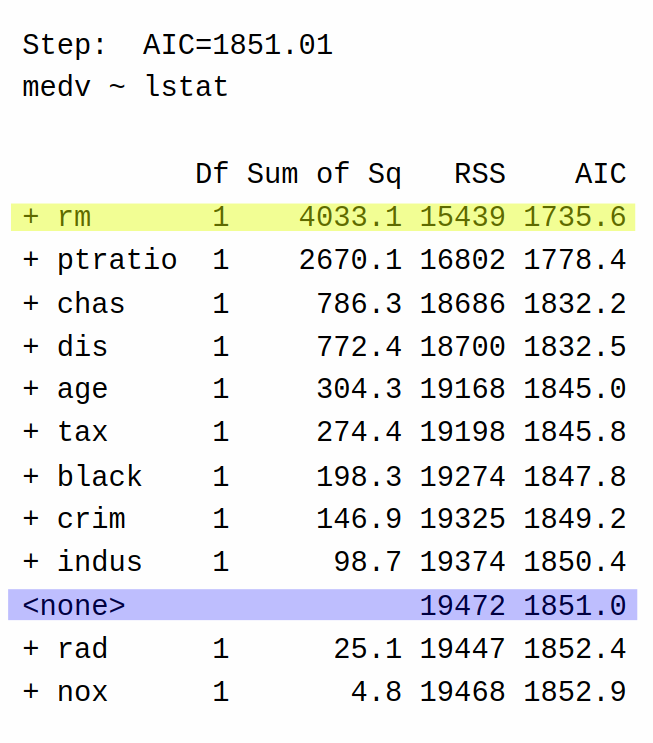Image resolution: width=653 pixels, height=743 pixels.
Task: Click the black variable name
Action: pos(100,475)
